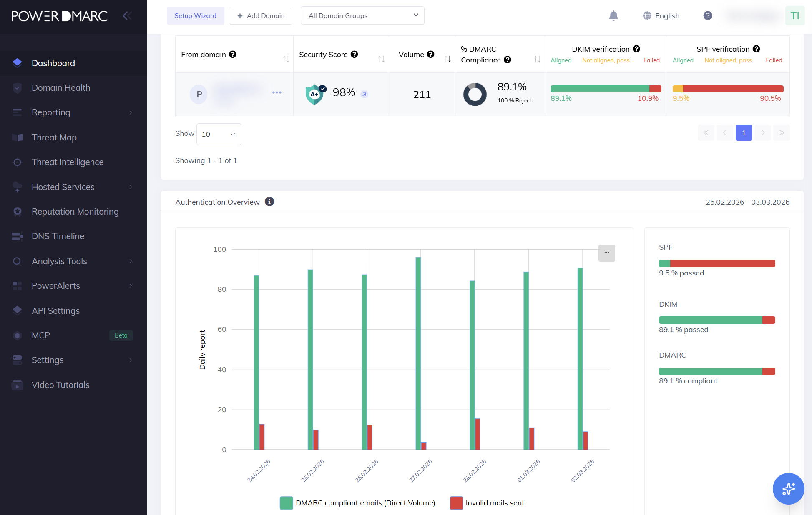Open the help question mark in header
Screen dimensions: 812x515
707,16
